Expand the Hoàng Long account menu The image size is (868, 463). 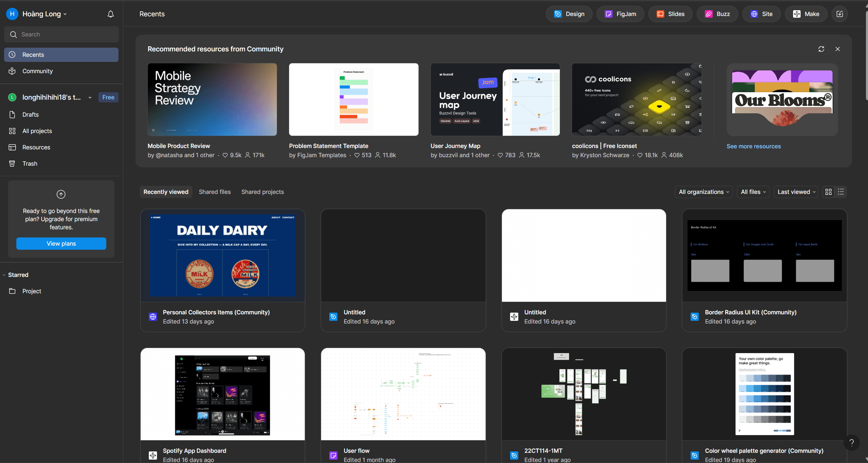[44, 14]
